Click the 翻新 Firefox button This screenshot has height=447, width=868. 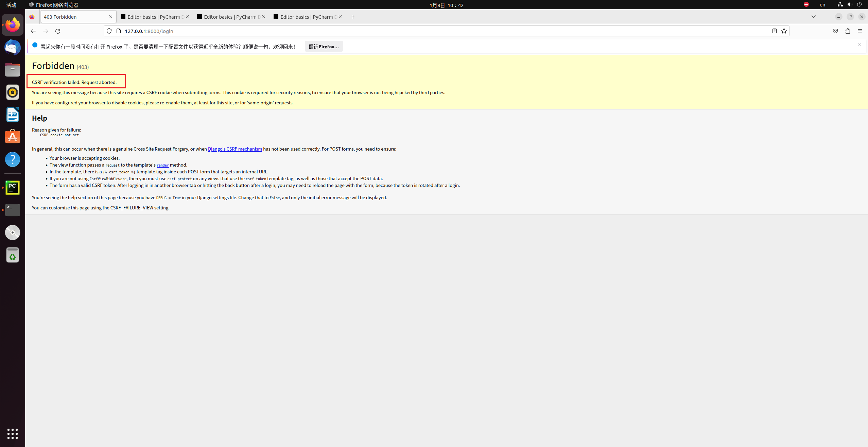(323, 47)
